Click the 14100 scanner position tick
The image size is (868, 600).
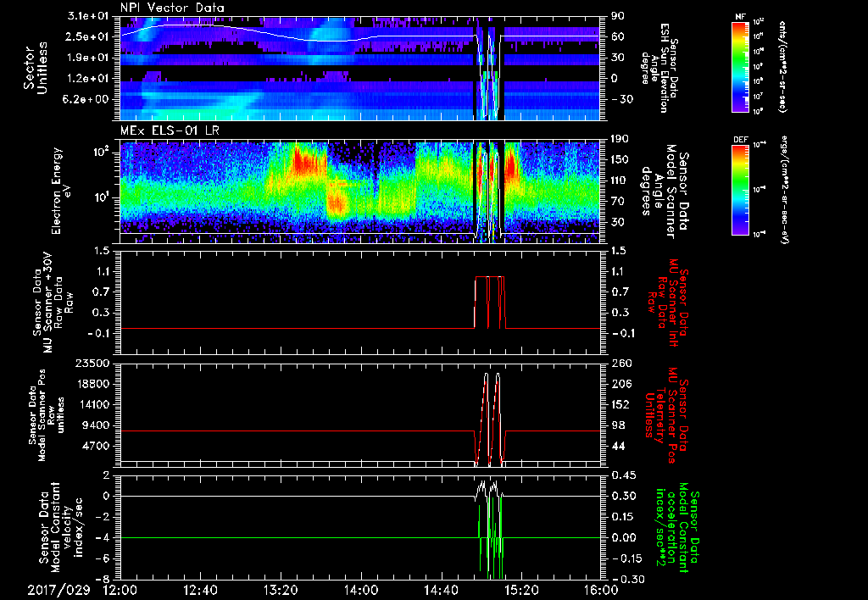[x=93, y=404]
